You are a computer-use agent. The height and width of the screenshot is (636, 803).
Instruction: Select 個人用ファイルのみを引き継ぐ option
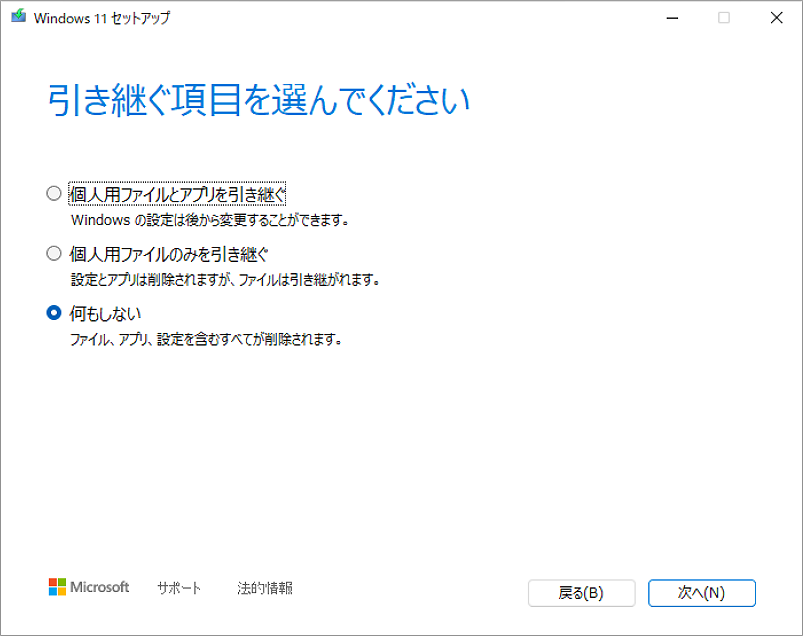[163, 254]
